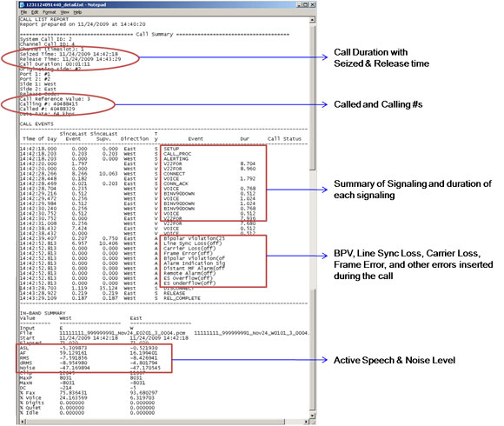Click the horizontal scrollbar left arrow
Image resolution: width=504 pixels, height=426 pixels.
coord(23,422)
